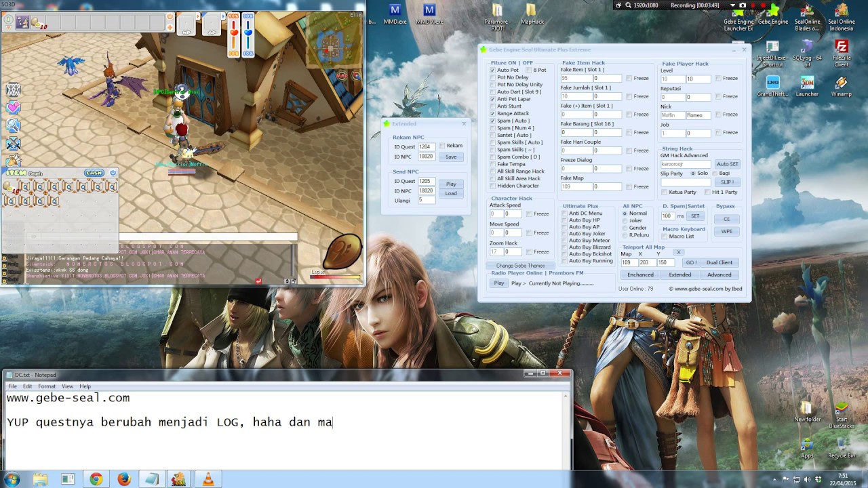Click the Teleport Map number field

pos(629,262)
